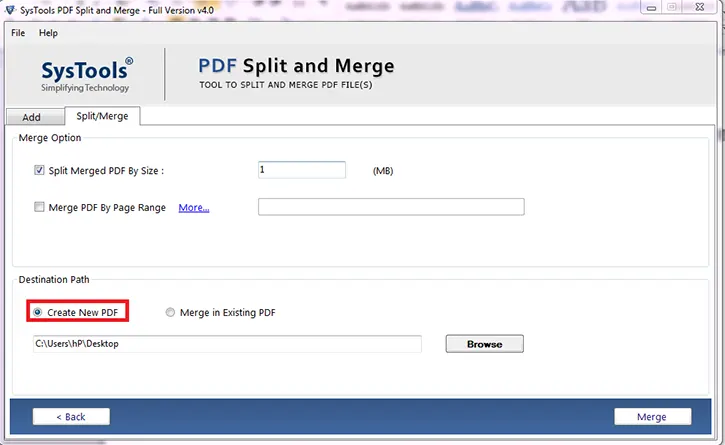Close the SysTools window

click(x=700, y=7)
